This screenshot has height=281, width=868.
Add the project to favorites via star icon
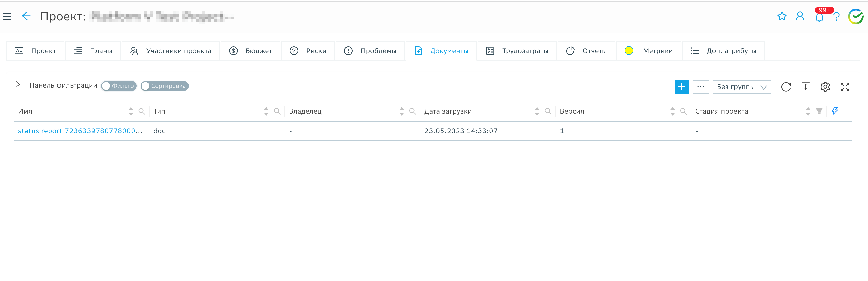[x=782, y=16]
